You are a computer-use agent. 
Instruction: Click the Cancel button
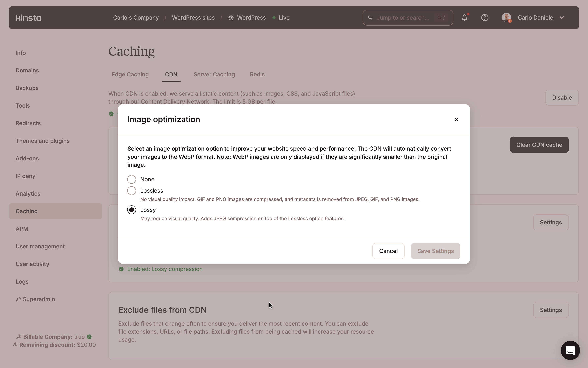pyautogui.click(x=388, y=251)
